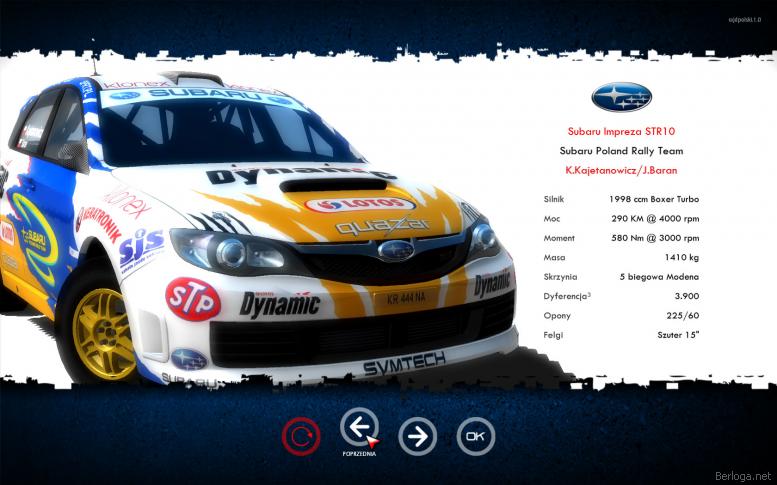Click the Subaru Impreza car preview image
The image size is (777, 485).
click(x=258, y=228)
